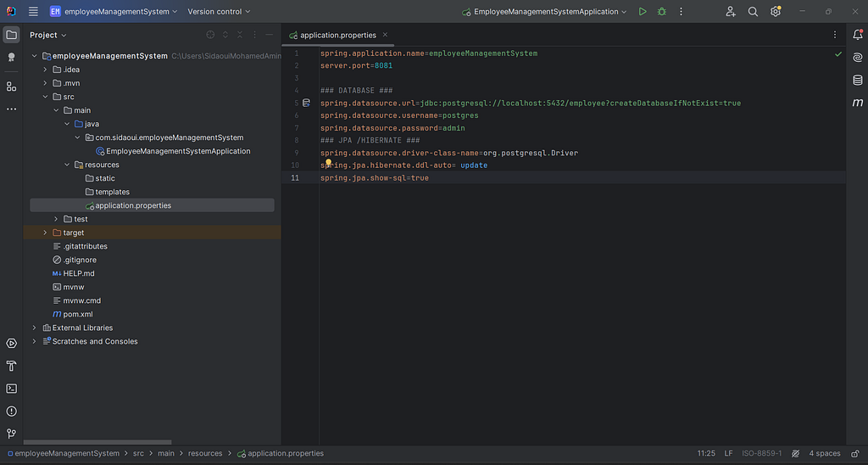The image size is (868, 465).
Task: Start debugging with the bug icon
Action: point(661,12)
